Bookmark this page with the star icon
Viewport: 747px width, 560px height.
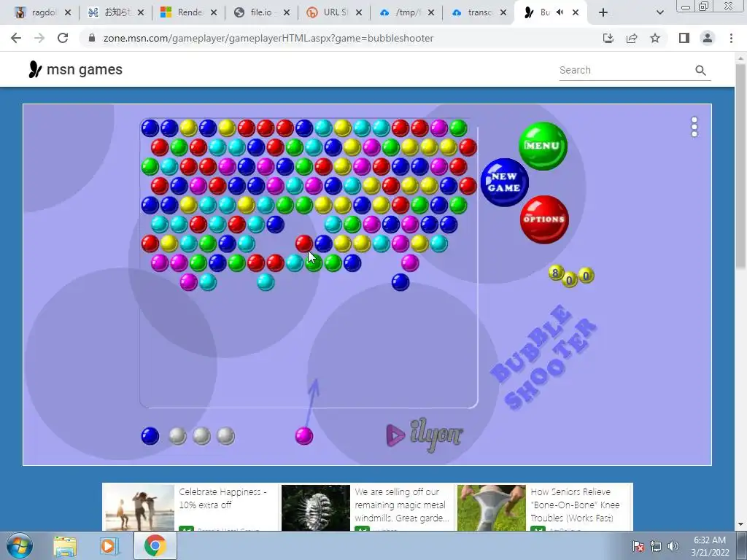[x=655, y=38]
